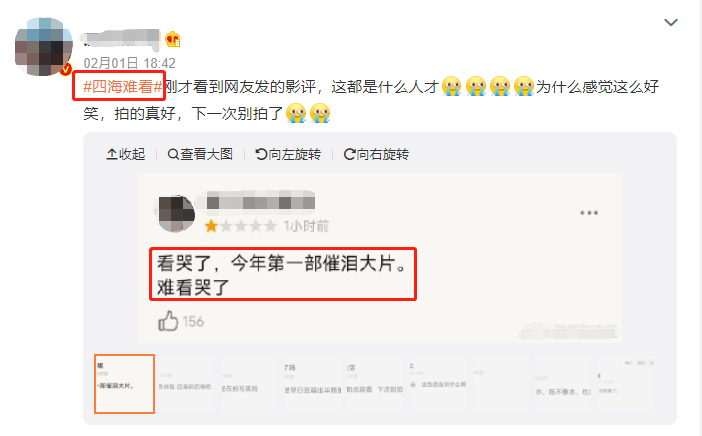Viewport: 702px width, 436px height.
Task: Click the blurred poster avatar
Action: [x=43, y=47]
